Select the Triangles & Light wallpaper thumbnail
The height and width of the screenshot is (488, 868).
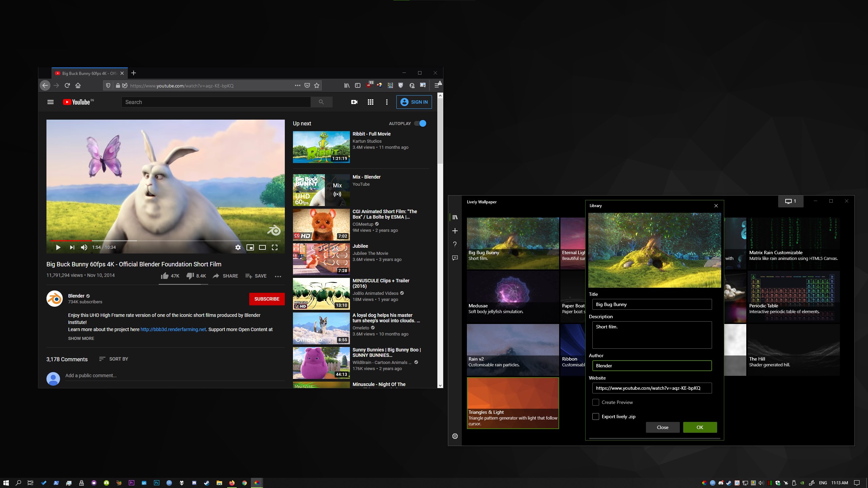(513, 393)
